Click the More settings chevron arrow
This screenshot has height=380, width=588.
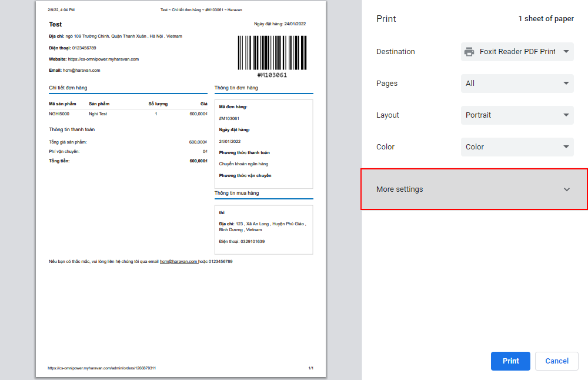pyautogui.click(x=566, y=189)
